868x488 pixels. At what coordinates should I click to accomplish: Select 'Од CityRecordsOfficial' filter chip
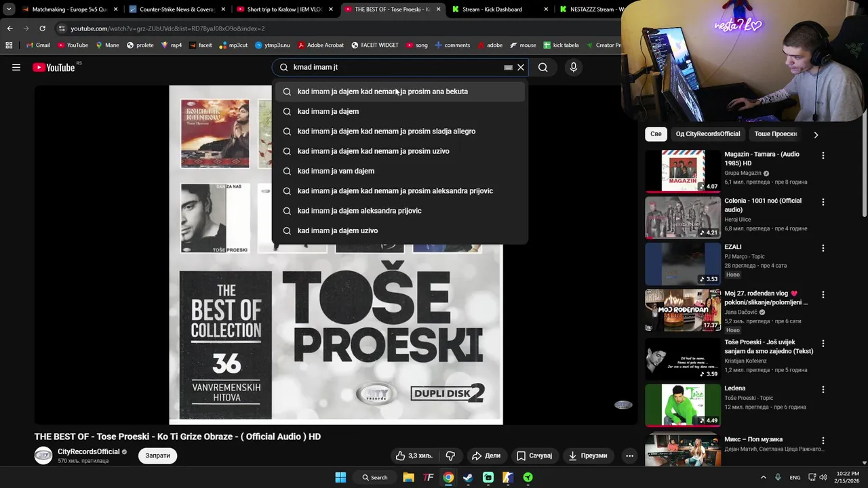point(708,134)
